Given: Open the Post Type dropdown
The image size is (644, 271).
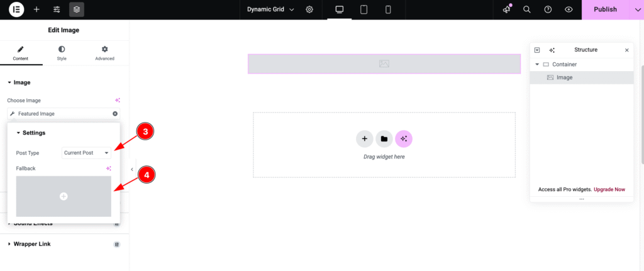Looking at the screenshot, I should point(87,153).
